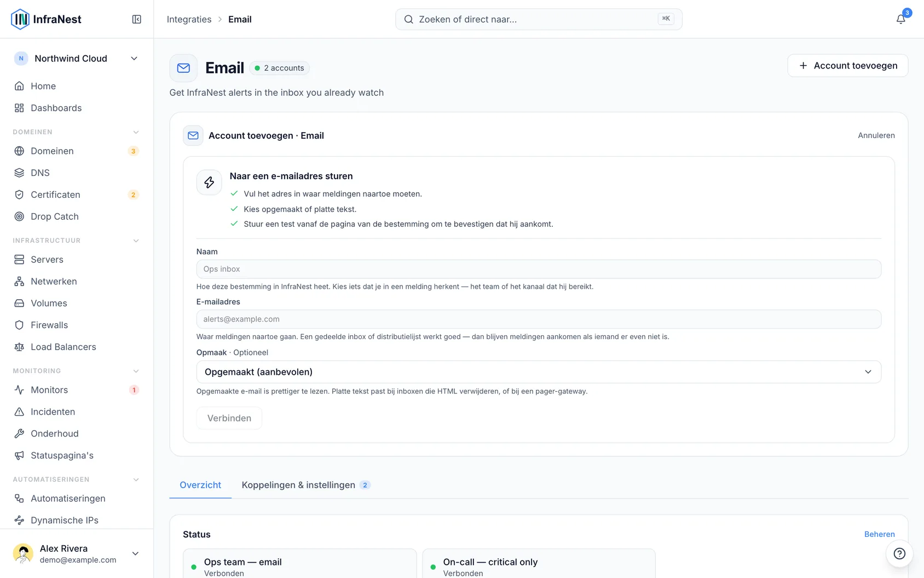Click the Automatiseringen workflow icon
The height and width of the screenshot is (578, 924).
click(19, 498)
